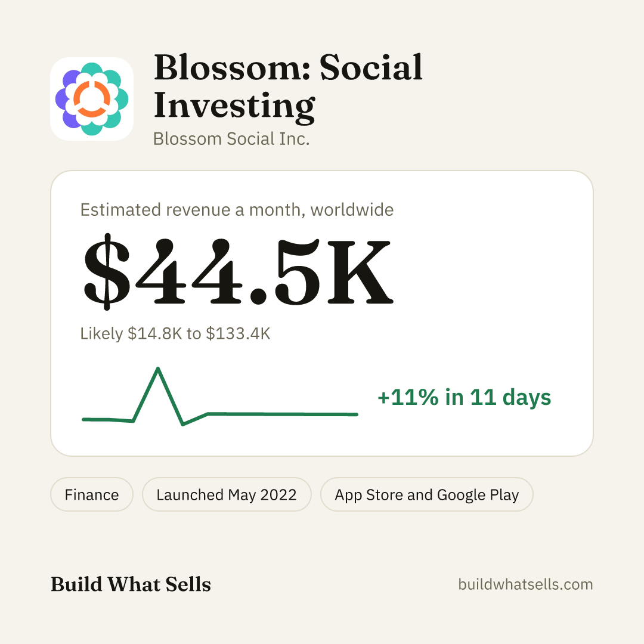Click the Blossom: Social Investing title
Screen dimensions: 644x644
pos(287,86)
